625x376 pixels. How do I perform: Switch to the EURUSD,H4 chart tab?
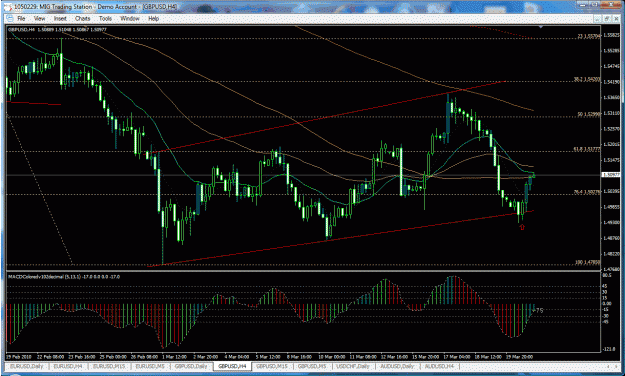[x=68, y=366]
